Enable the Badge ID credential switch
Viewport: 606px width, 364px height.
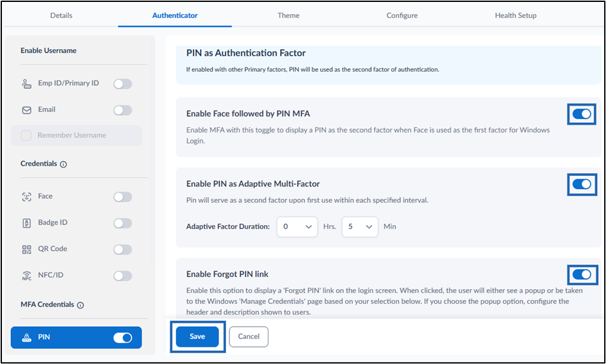click(122, 223)
